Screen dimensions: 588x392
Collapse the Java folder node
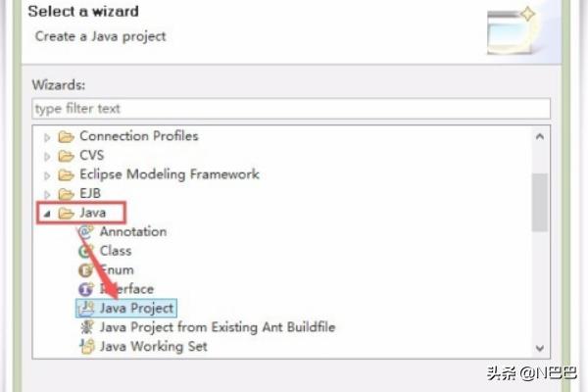click(x=47, y=214)
